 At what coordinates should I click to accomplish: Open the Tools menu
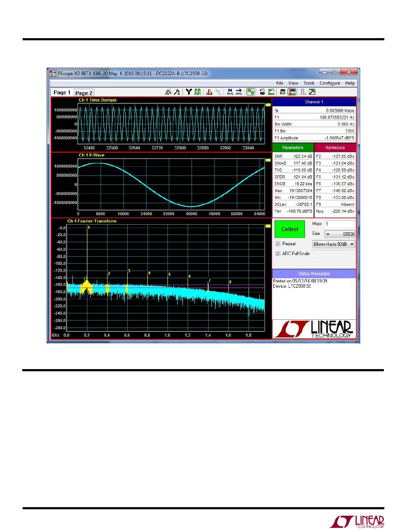309,83
